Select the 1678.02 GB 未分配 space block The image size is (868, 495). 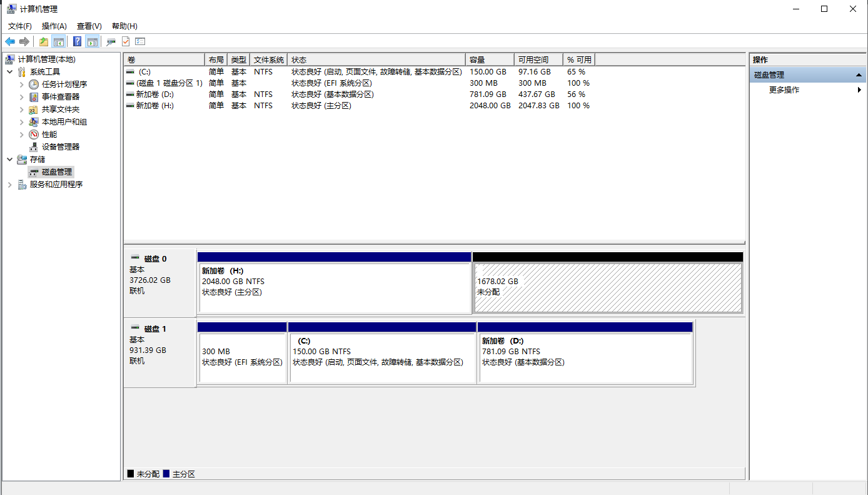click(x=608, y=283)
